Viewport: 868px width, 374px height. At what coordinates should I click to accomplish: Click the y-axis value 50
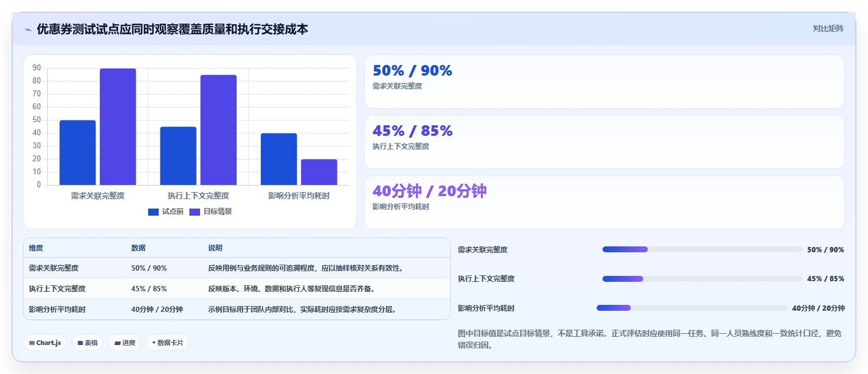[x=37, y=120]
